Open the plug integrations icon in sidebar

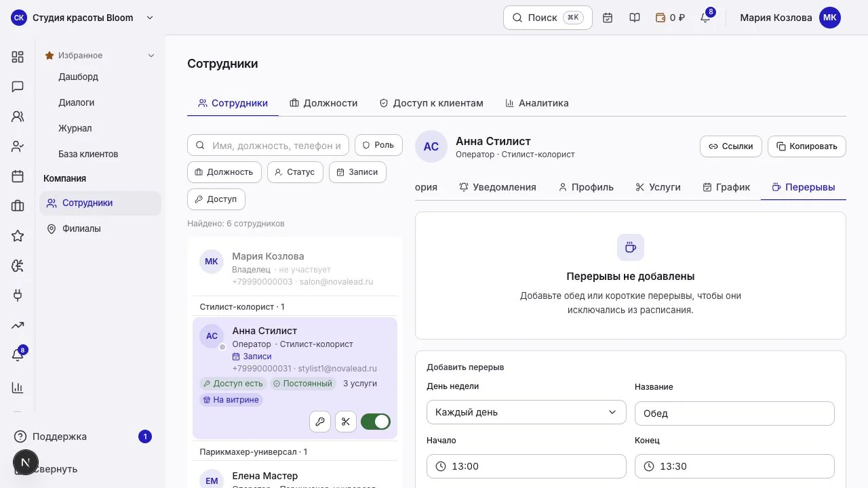click(x=18, y=296)
